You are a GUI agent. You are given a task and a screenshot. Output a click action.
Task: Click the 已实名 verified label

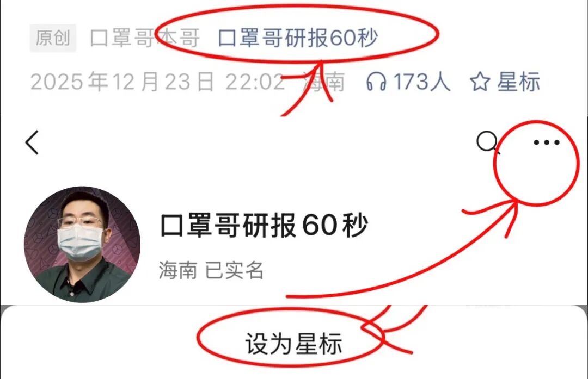pos(234,270)
